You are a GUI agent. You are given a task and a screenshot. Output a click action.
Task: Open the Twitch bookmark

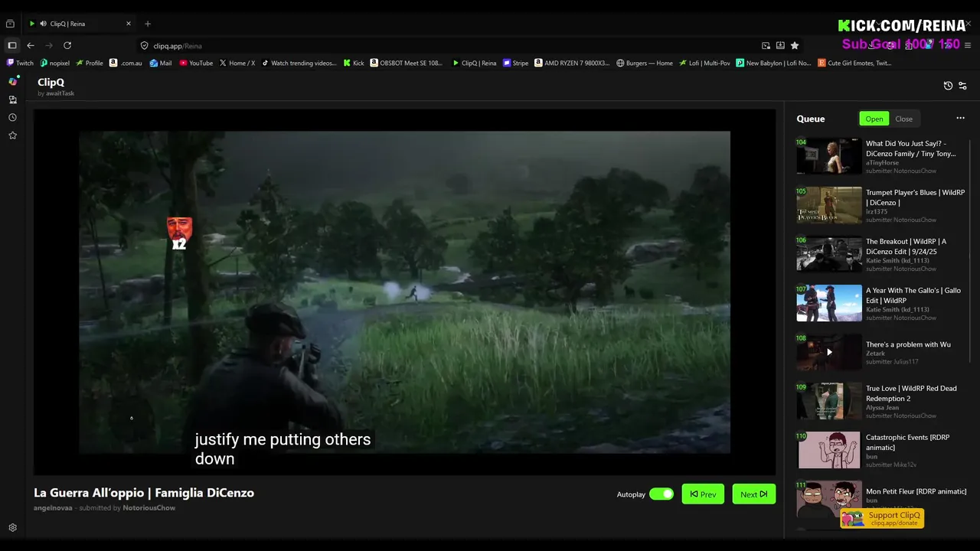(x=20, y=63)
